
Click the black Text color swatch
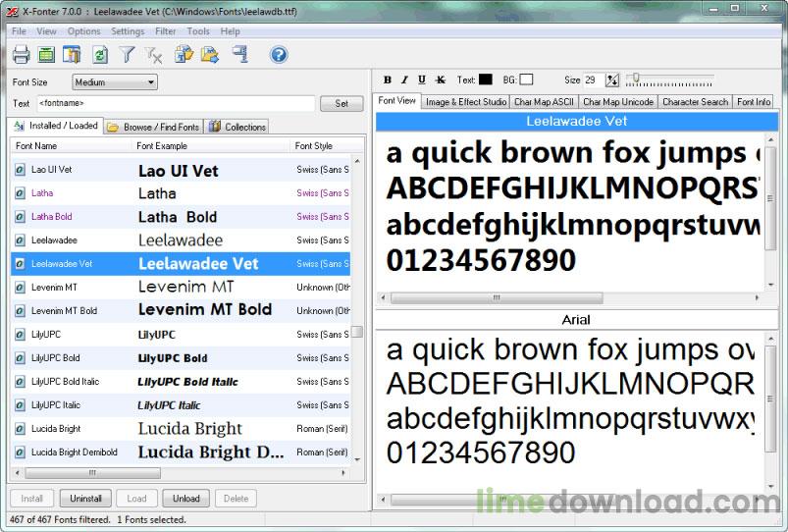[486, 80]
